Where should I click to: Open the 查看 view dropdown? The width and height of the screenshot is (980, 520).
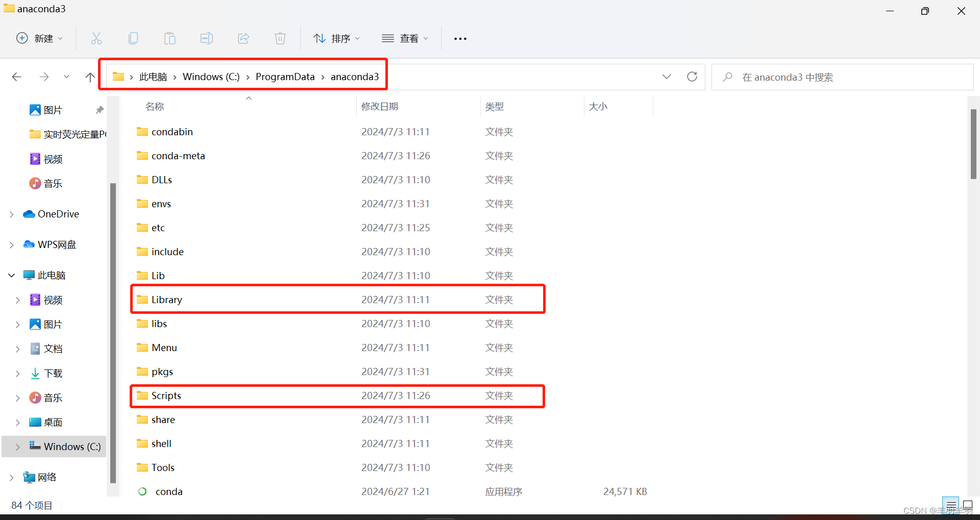405,38
